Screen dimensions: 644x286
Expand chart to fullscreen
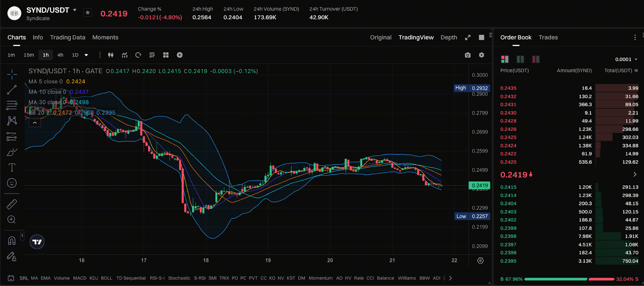[468, 37]
